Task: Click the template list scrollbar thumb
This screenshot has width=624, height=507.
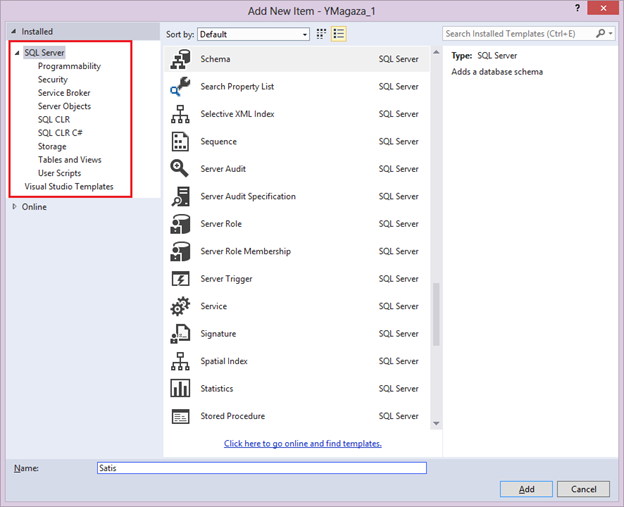Action: 436,314
